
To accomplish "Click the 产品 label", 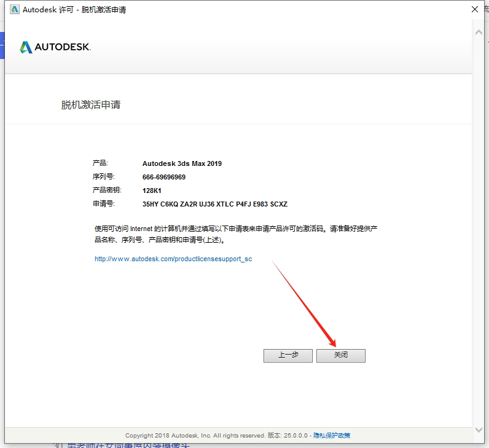I will (100, 163).
